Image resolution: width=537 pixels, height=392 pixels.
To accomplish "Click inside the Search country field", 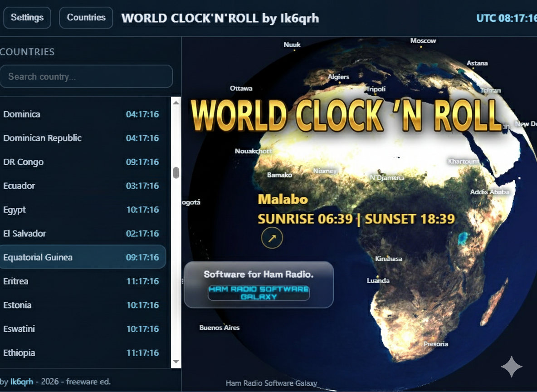I will click(86, 76).
